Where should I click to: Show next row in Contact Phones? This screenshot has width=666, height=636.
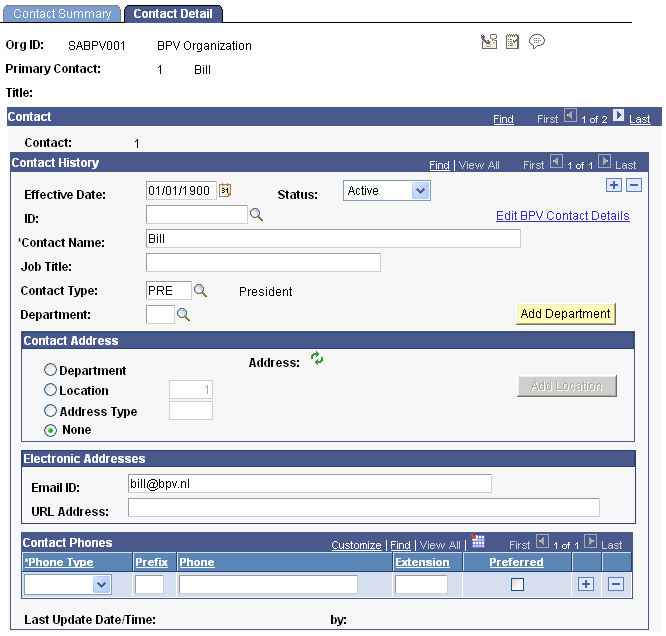click(x=590, y=541)
